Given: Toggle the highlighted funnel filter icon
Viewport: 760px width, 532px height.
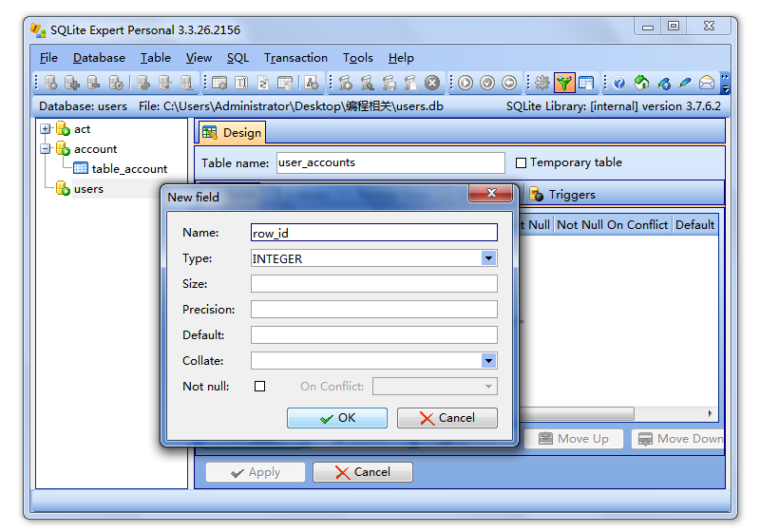Looking at the screenshot, I should pyautogui.click(x=564, y=83).
